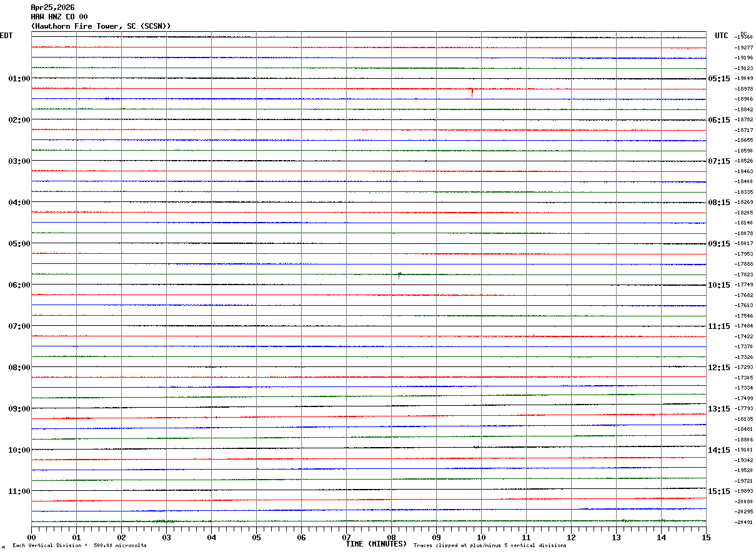The width and height of the screenshot is (756, 554).
Task: Click the 10:15 UTC time label
Action: (x=719, y=285)
